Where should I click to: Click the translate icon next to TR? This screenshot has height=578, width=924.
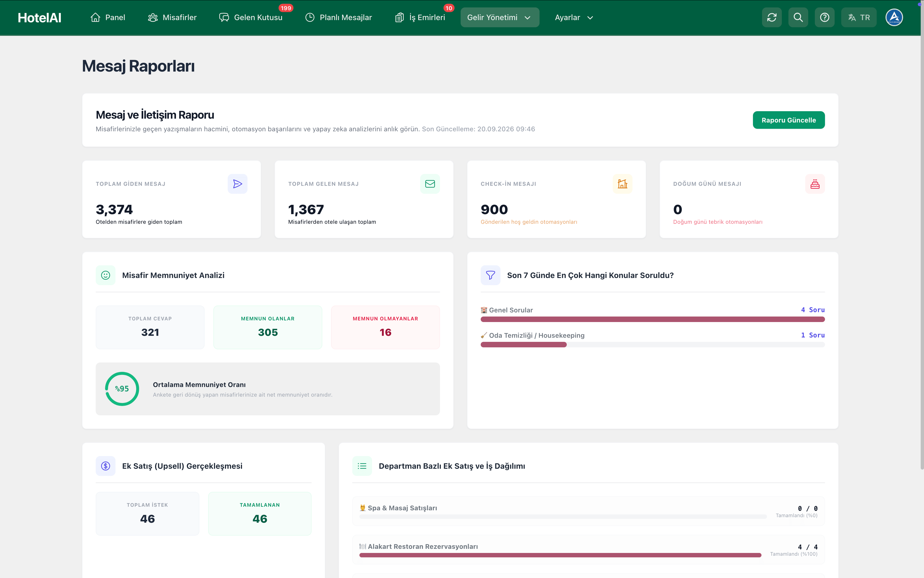[851, 18]
